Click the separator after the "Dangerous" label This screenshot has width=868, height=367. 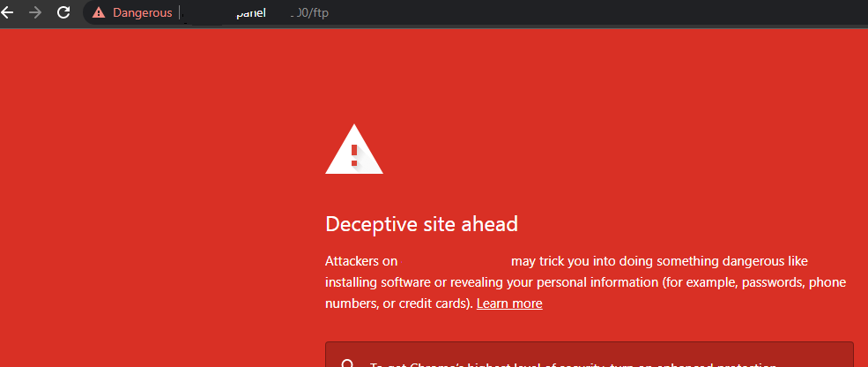coord(180,12)
